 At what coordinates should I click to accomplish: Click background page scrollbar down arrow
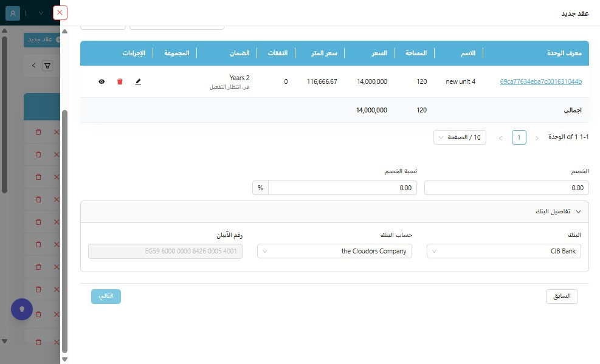click(5, 341)
